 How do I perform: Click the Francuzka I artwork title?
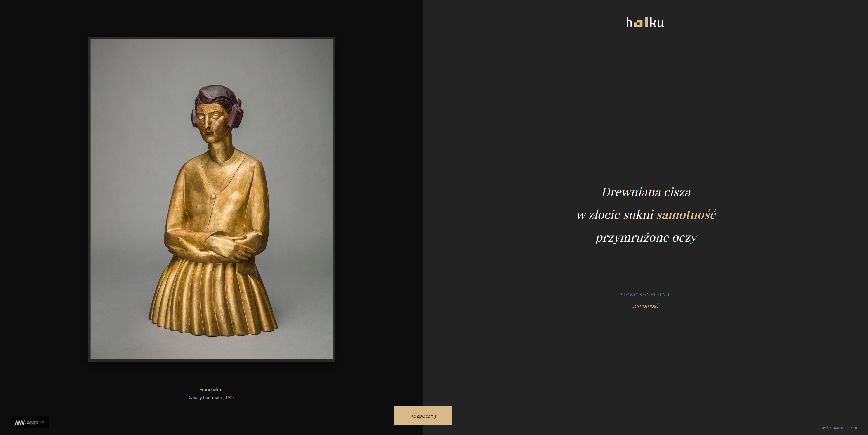click(211, 389)
